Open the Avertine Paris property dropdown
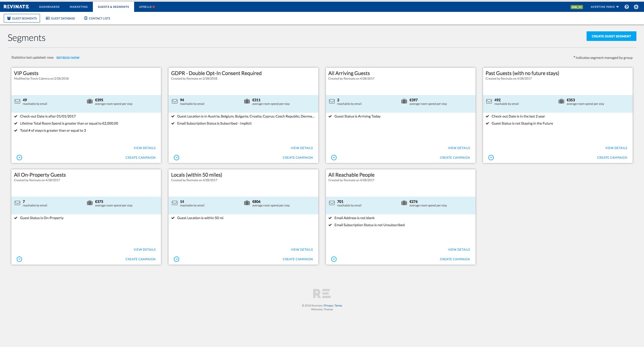 [x=605, y=7]
